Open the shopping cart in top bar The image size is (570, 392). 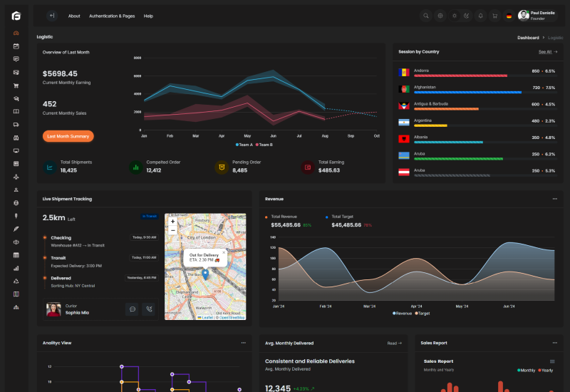click(494, 16)
